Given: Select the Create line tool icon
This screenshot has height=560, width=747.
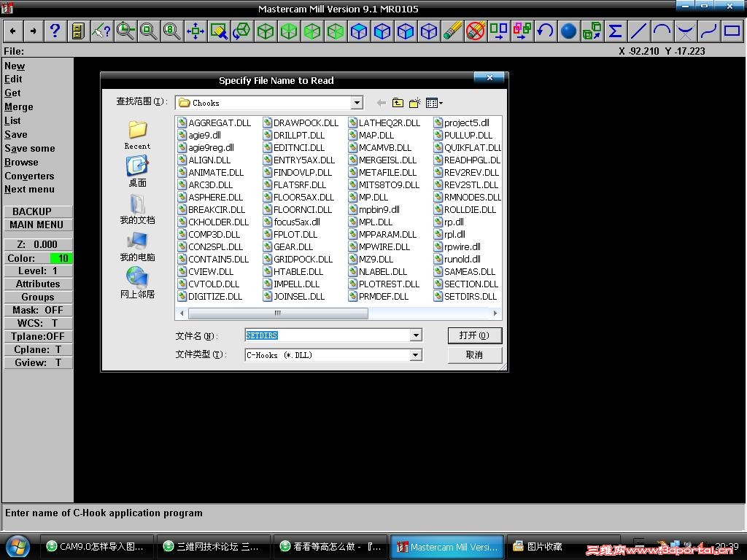Looking at the screenshot, I should click(x=639, y=31).
